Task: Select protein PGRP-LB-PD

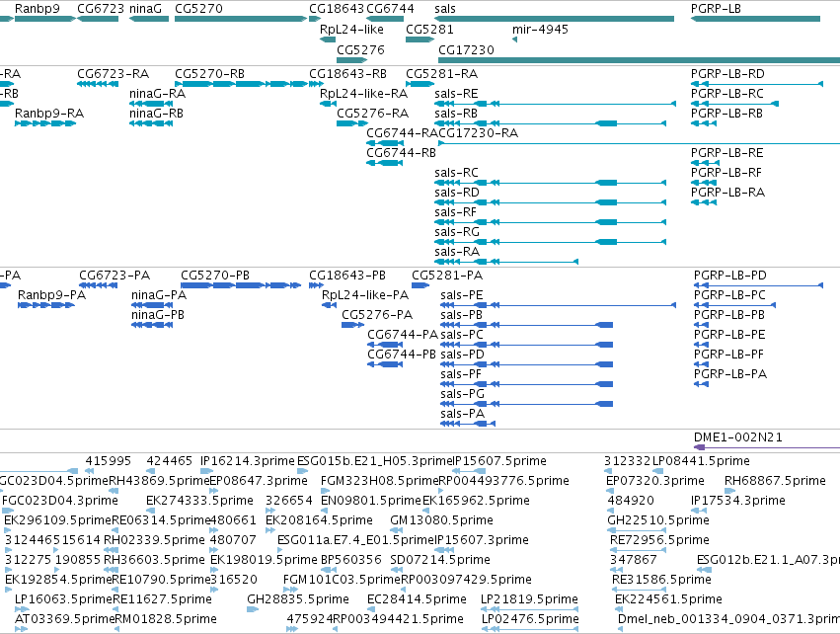Action: click(758, 285)
